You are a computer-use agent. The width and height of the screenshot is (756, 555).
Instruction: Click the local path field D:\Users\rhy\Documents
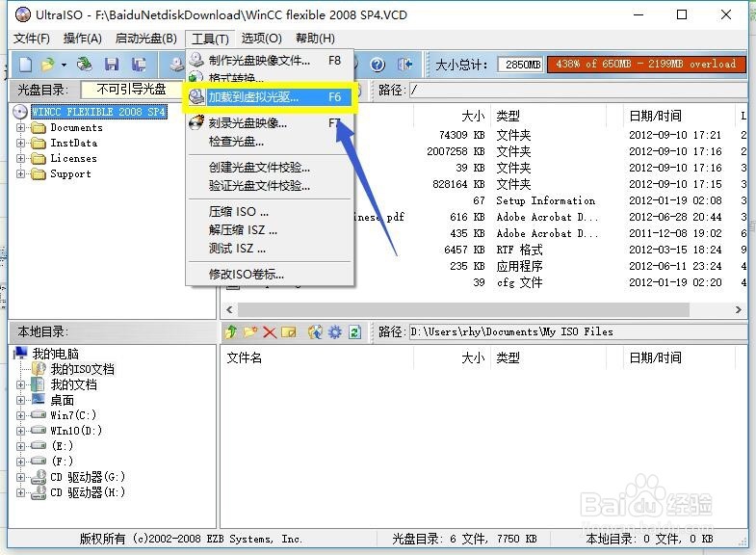(579, 331)
